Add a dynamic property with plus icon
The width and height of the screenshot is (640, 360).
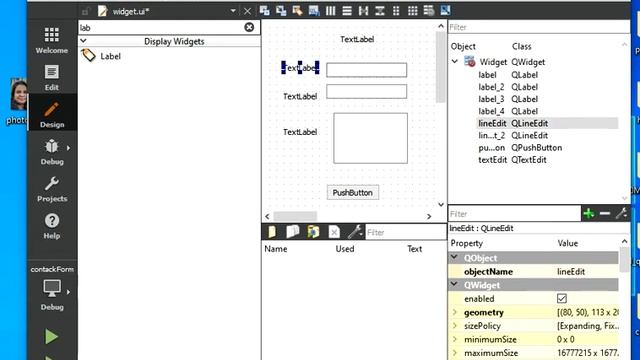[589, 213]
